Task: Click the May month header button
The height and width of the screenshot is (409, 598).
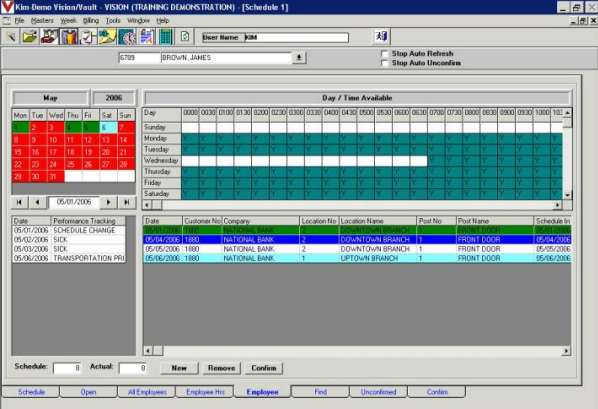Action: click(x=50, y=98)
